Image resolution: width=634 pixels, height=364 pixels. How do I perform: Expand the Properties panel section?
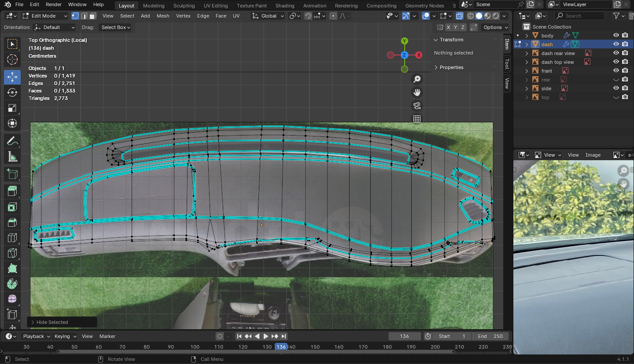pos(451,67)
